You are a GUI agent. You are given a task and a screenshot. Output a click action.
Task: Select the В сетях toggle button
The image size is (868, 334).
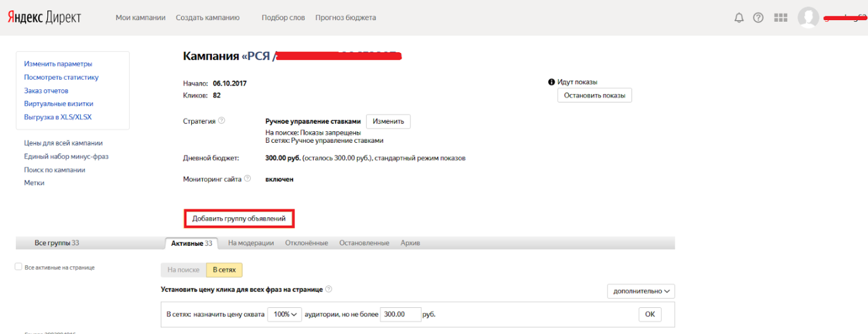224,270
